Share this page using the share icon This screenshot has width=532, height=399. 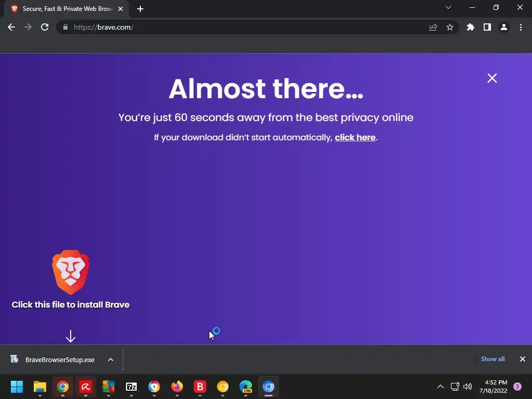coord(433,27)
